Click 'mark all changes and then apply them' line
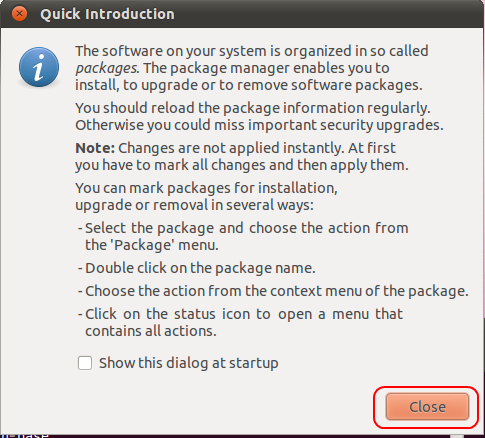 [242, 165]
